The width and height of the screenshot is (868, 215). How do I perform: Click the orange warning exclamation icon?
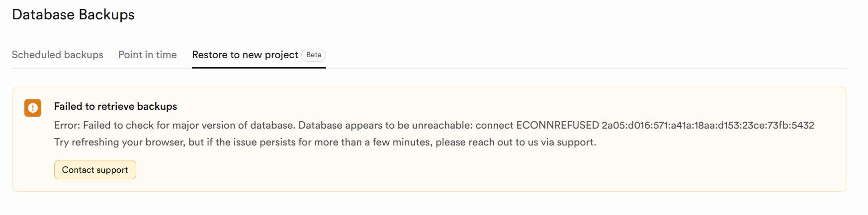33,108
